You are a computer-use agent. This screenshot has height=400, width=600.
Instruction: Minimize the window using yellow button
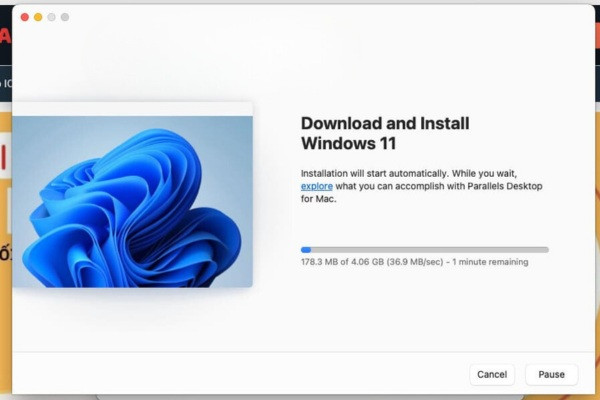38,17
